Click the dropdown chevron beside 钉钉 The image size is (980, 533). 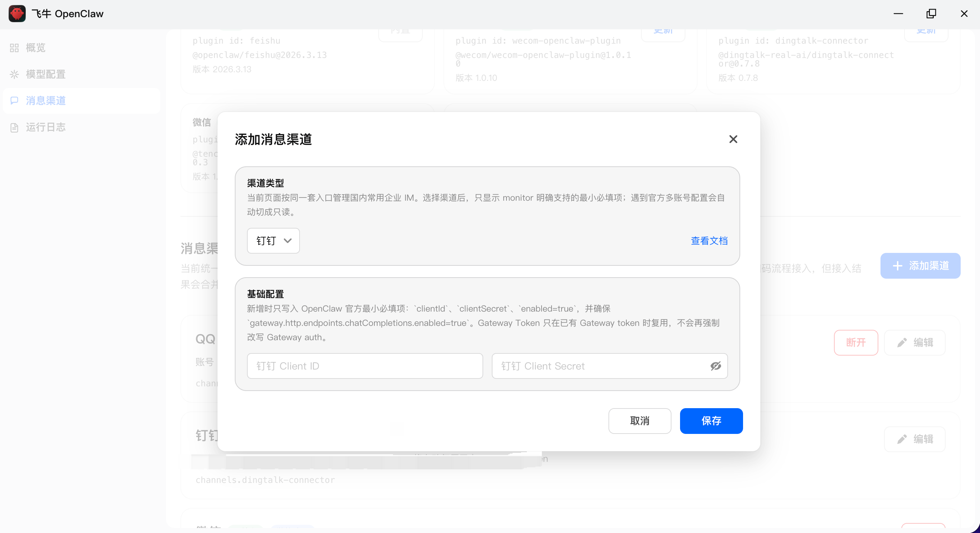[288, 241]
